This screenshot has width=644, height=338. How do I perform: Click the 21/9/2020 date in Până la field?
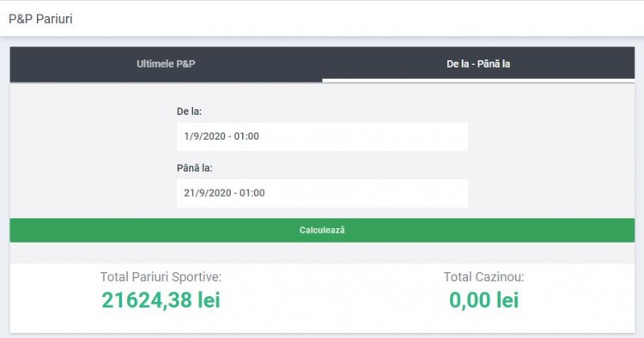208,193
